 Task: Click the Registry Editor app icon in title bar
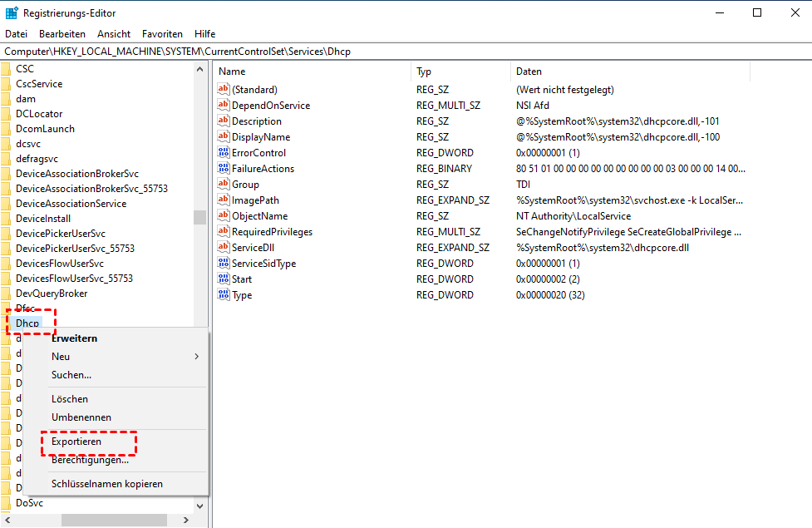pos(11,13)
